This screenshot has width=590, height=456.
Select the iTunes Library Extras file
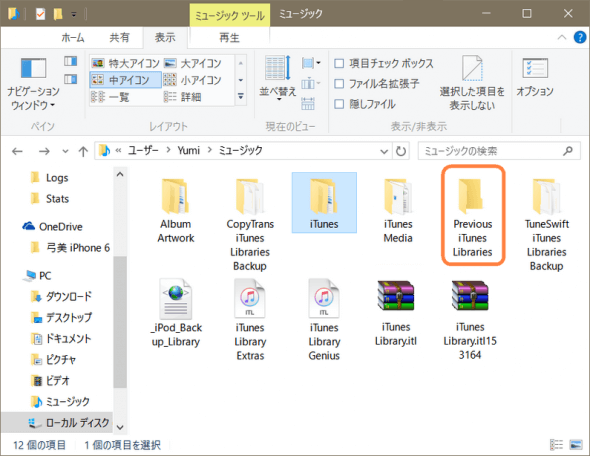coord(250,319)
